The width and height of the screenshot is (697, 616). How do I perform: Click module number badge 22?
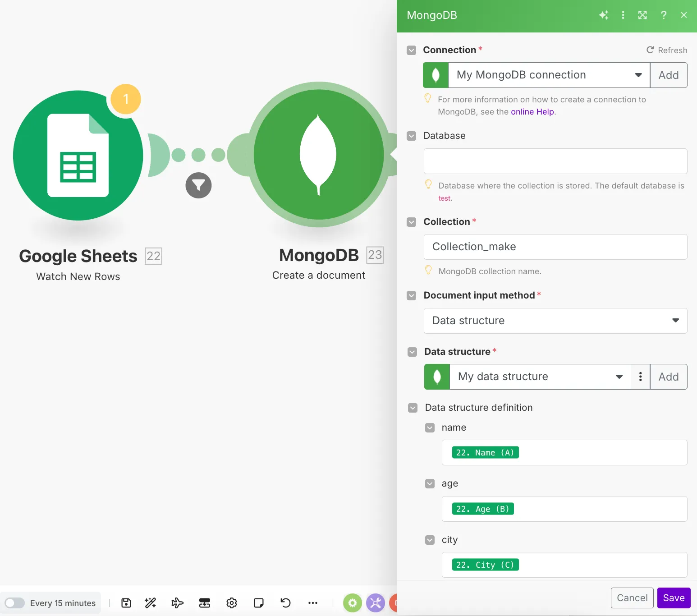(153, 256)
